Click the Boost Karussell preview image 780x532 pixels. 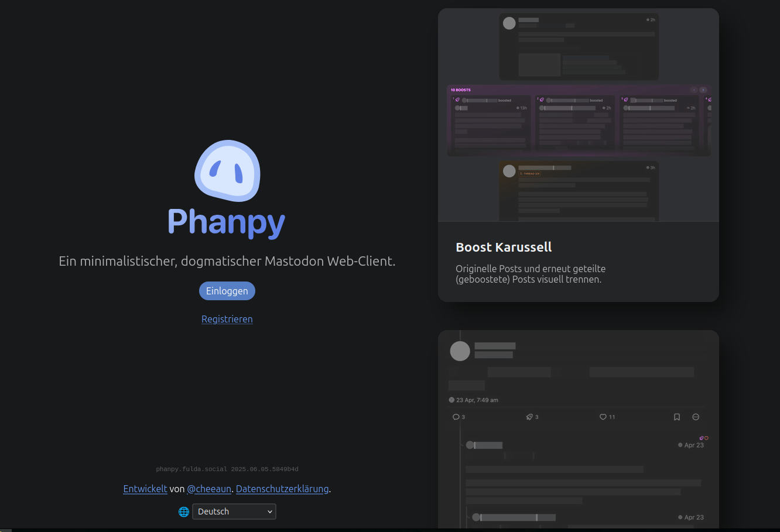coord(579,115)
